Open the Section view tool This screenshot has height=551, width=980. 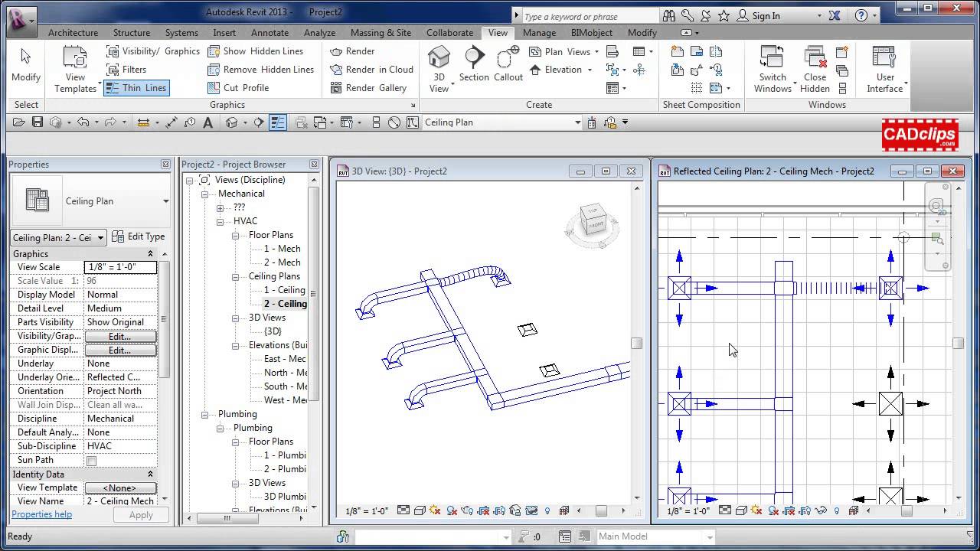[473, 66]
